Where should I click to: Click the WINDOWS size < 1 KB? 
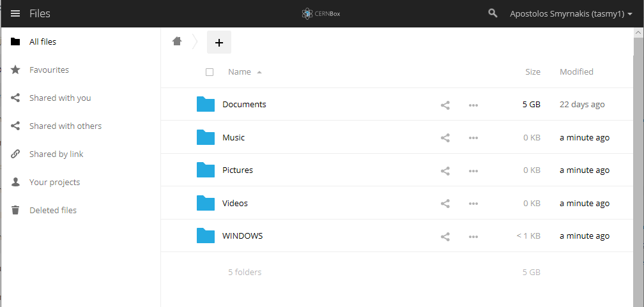(x=528, y=236)
